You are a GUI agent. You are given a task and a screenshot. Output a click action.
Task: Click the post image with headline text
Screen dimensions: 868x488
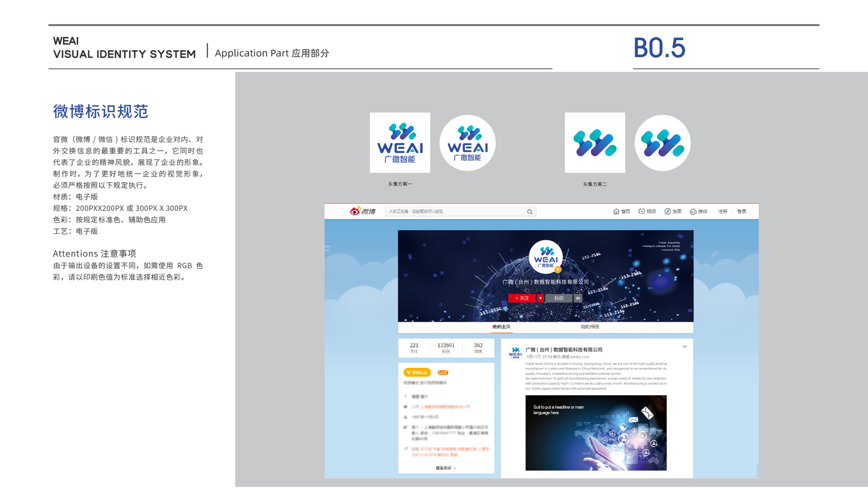[596, 433]
